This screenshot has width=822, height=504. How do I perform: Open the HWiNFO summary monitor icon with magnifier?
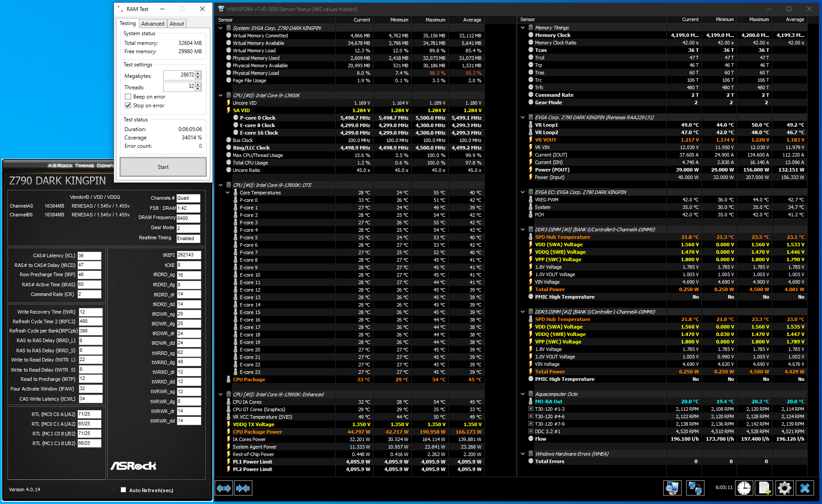pyautogui.click(x=672, y=488)
